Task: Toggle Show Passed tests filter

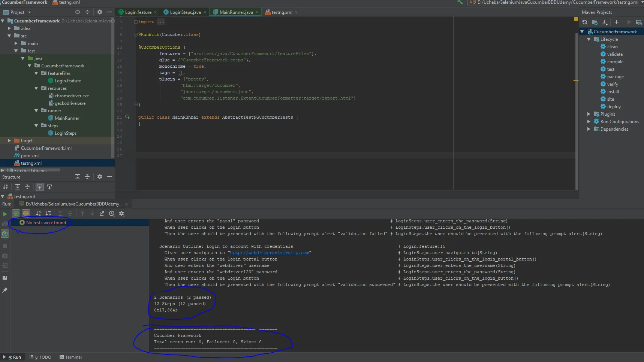Action: click(16, 213)
